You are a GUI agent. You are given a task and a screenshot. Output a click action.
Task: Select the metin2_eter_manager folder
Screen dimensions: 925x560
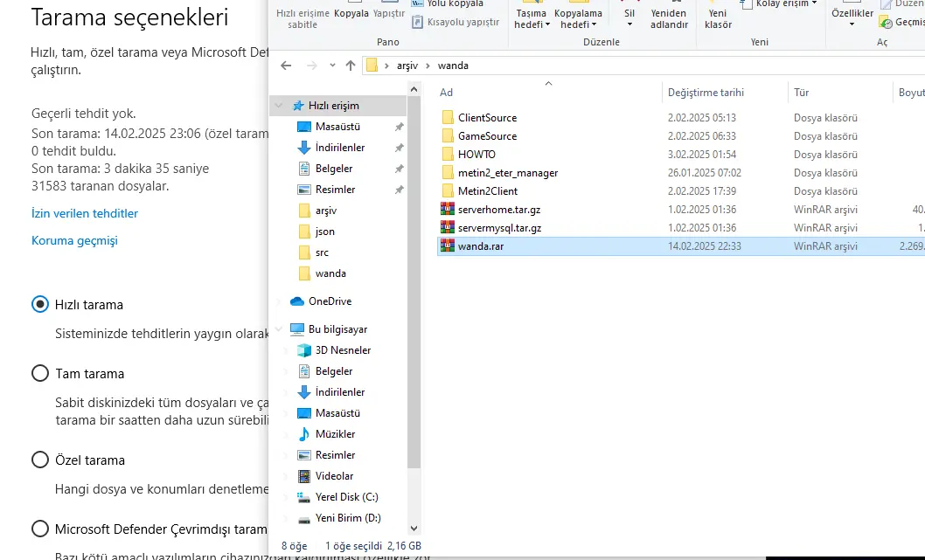(x=507, y=173)
